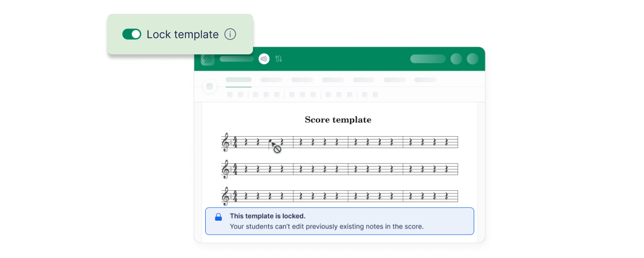The image size is (644, 258).
Task: Click the "Score template" title
Action: (x=338, y=120)
